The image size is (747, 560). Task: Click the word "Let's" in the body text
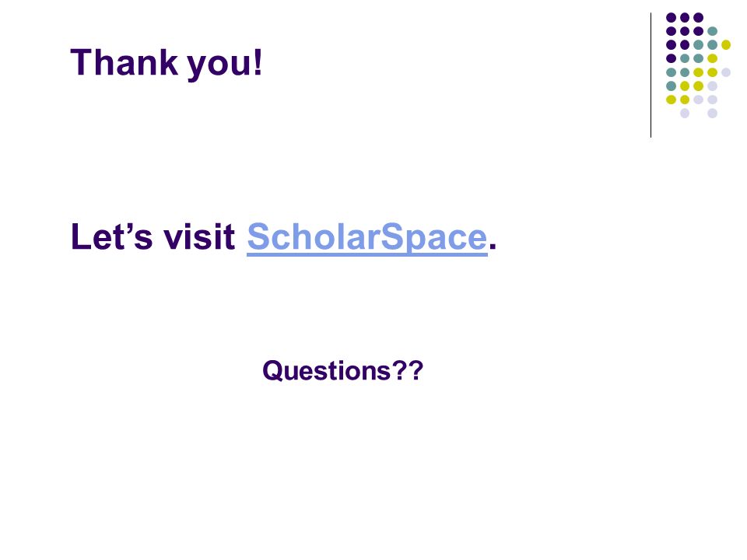[x=111, y=236]
